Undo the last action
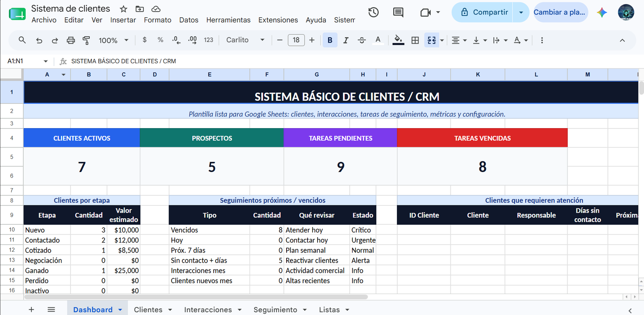This screenshot has width=644, height=315. (39, 40)
